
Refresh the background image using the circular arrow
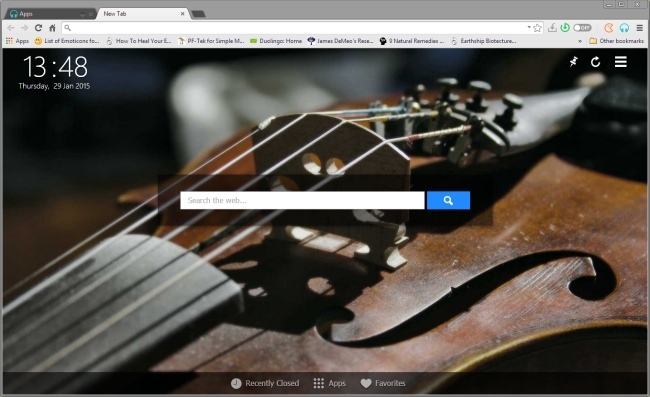pyautogui.click(x=595, y=62)
